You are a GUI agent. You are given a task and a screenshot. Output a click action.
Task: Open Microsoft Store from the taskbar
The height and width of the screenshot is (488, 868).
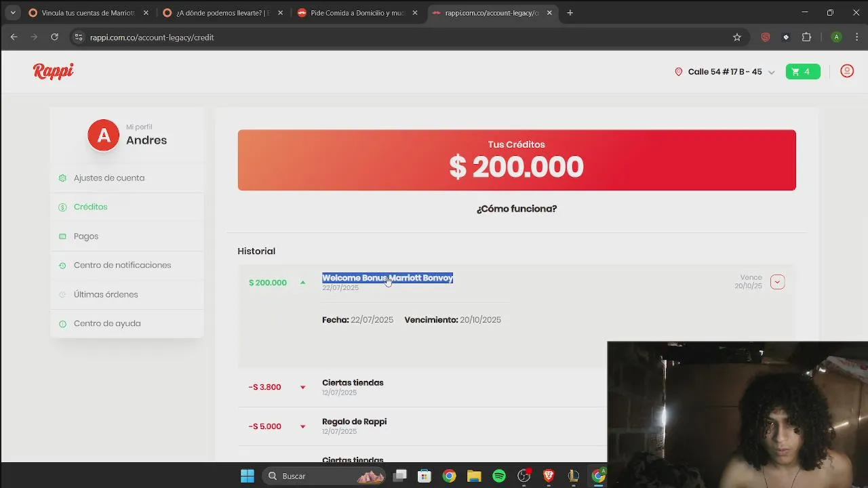tap(425, 476)
